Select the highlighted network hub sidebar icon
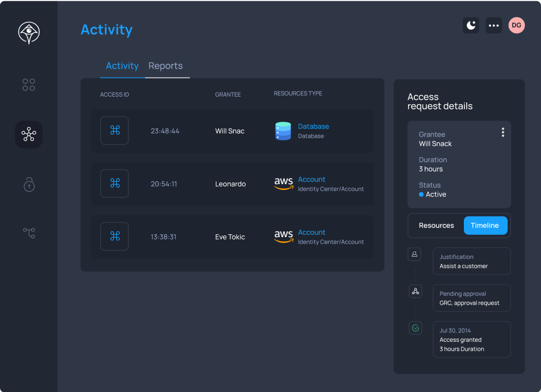The image size is (541, 392). 28,134
